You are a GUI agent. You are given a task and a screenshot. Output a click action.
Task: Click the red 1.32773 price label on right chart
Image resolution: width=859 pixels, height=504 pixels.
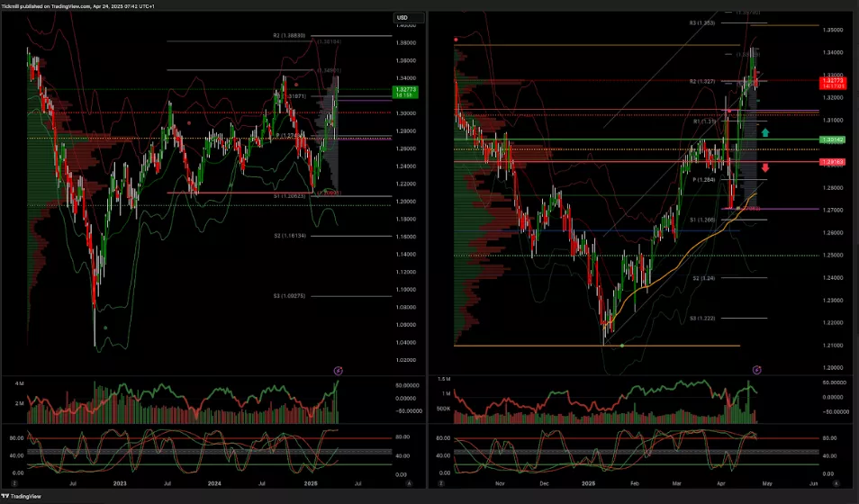[832, 83]
